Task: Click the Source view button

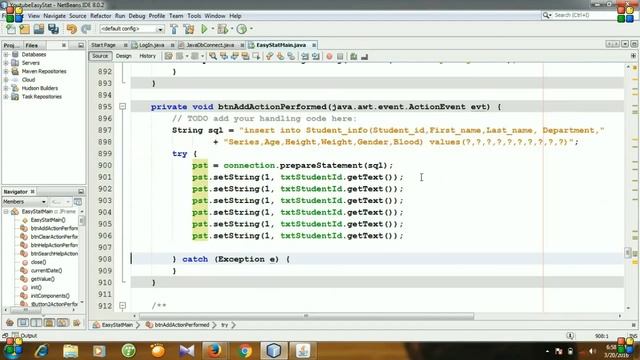Action: (100, 56)
